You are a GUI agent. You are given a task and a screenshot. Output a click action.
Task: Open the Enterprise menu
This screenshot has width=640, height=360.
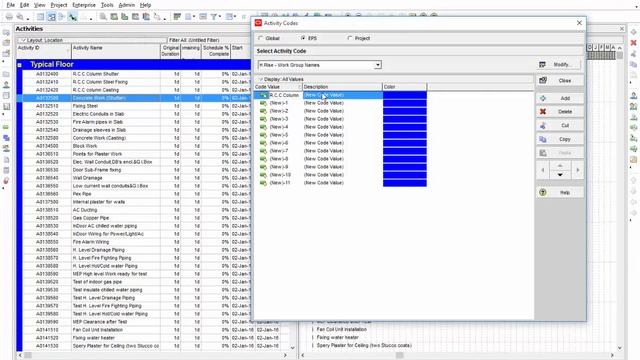(x=84, y=5)
